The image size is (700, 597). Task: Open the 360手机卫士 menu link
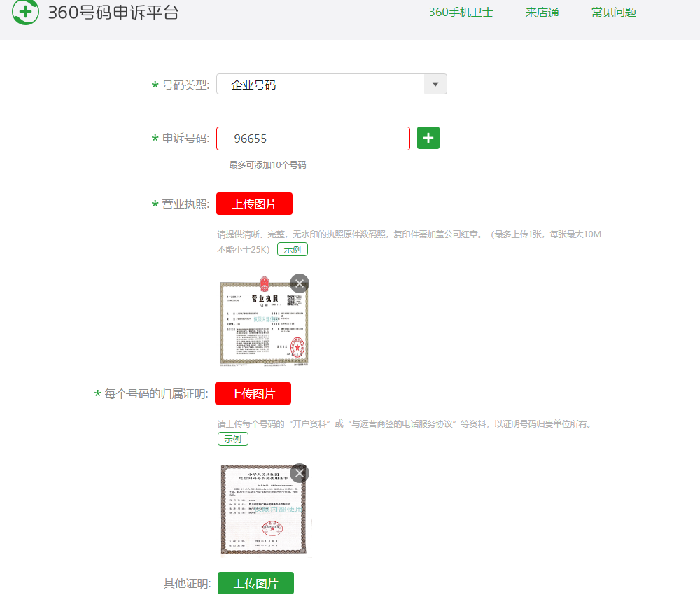click(x=461, y=12)
